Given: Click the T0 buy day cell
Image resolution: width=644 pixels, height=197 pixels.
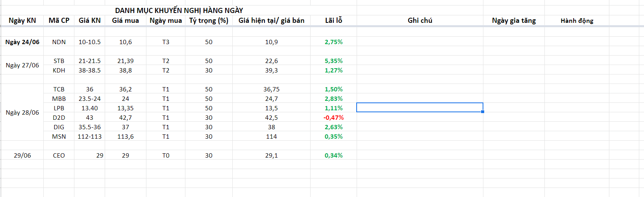Looking at the screenshot, I should 166,155.
